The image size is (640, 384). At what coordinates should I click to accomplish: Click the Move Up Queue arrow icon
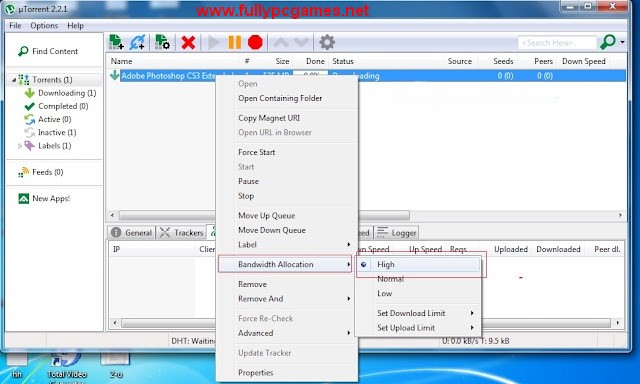click(281, 42)
